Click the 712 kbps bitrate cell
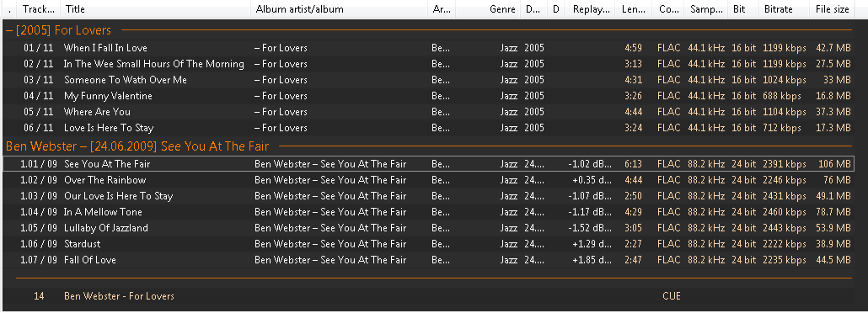This screenshot has height=313, width=868. pos(782,128)
